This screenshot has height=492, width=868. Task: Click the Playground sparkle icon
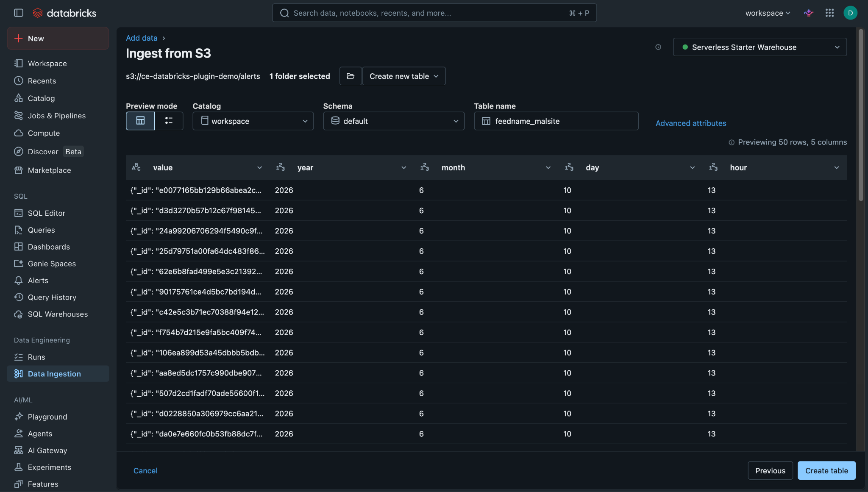[x=19, y=417]
